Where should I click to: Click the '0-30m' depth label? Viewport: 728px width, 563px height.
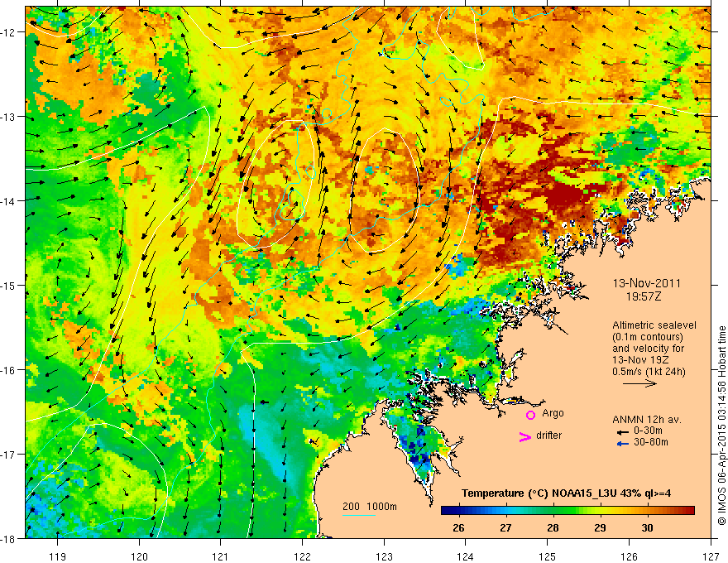coord(648,431)
